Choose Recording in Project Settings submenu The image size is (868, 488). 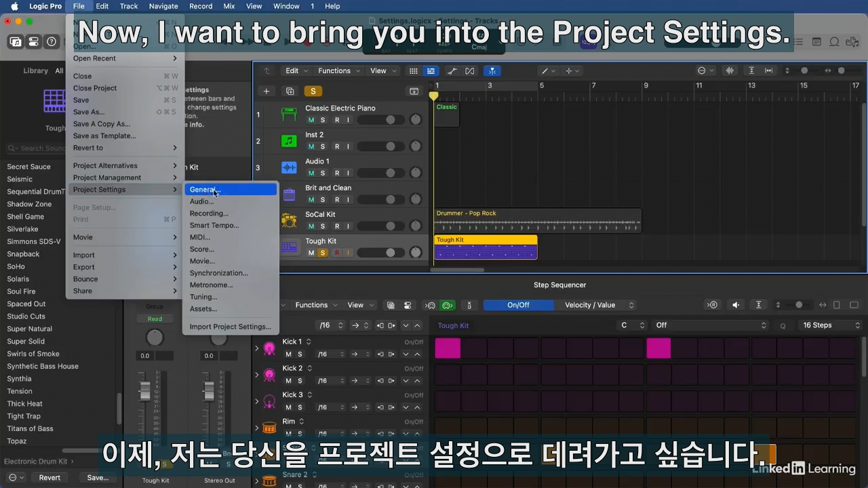point(231,213)
